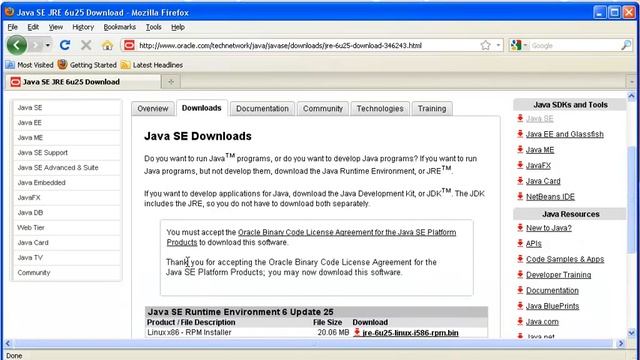Click the Stop loading X icon
The height and width of the screenshot is (360, 640).
click(x=86, y=45)
